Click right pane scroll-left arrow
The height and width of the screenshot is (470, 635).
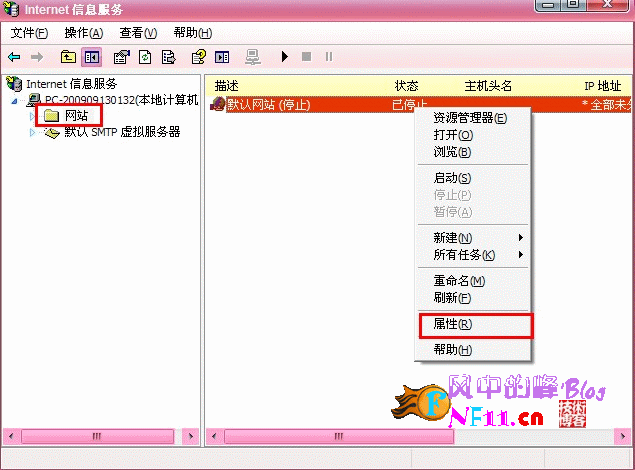[214, 436]
